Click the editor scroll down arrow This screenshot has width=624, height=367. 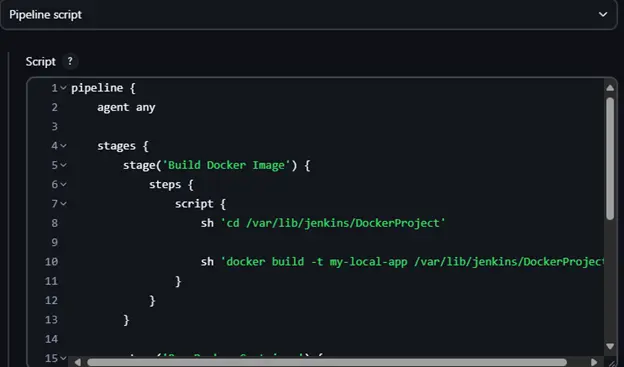click(610, 346)
